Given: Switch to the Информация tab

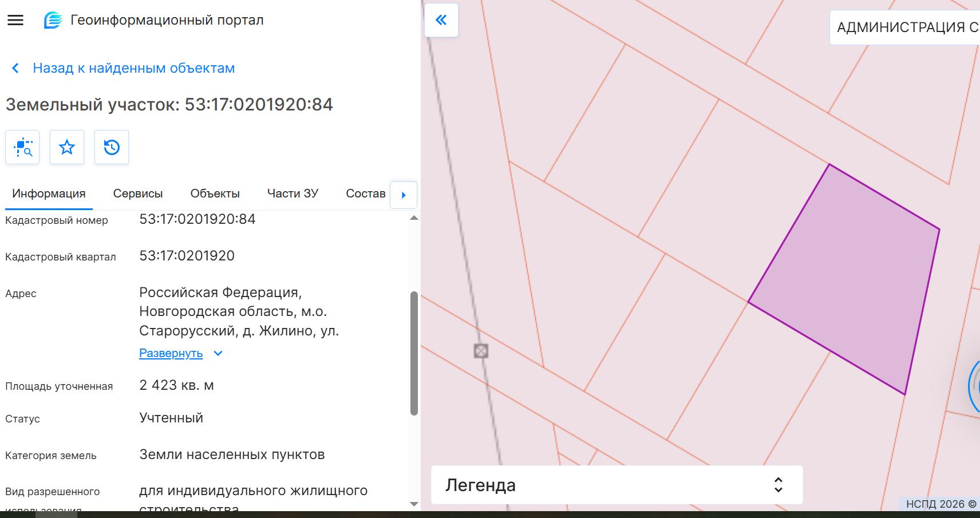Looking at the screenshot, I should coord(49,193).
